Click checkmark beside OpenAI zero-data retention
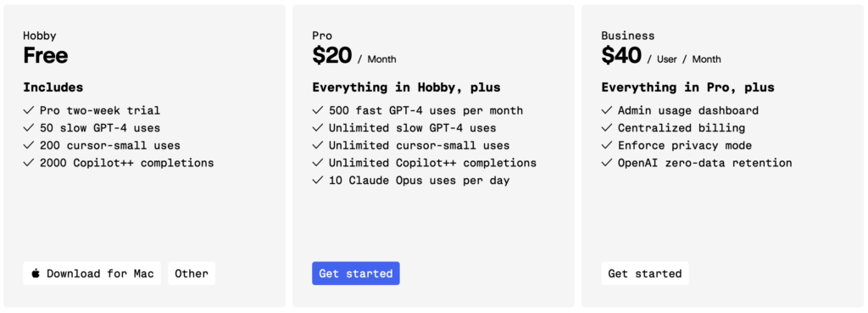The height and width of the screenshot is (313, 868). [607, 163]
